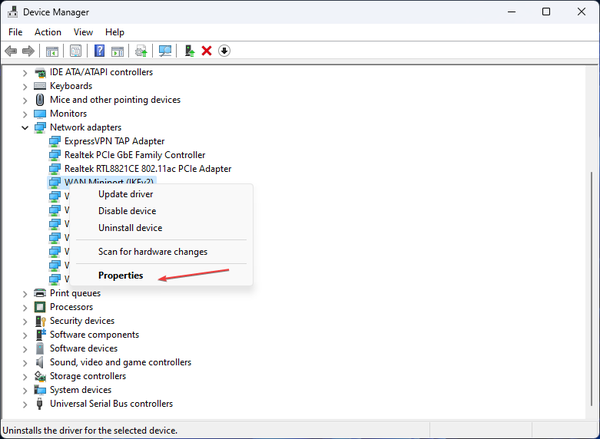Choose Properties in the context menu
The height and width of the screenshot is (439, 600).
121,276
